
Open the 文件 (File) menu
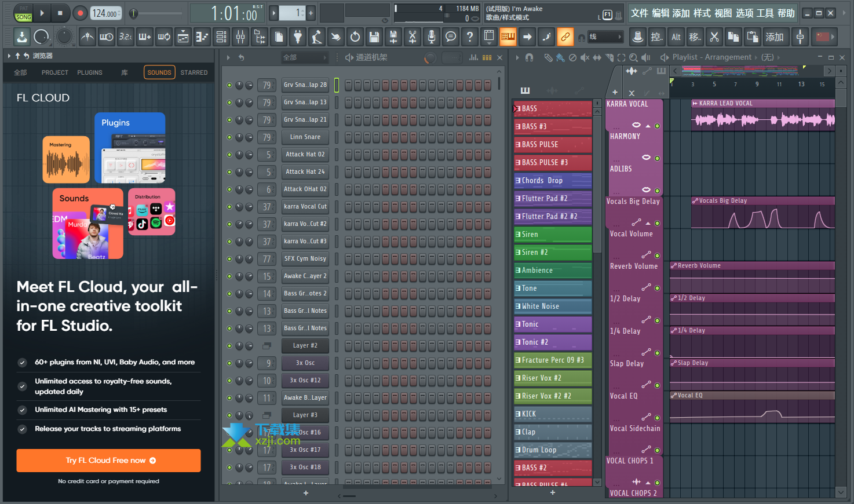pos(639,13)
